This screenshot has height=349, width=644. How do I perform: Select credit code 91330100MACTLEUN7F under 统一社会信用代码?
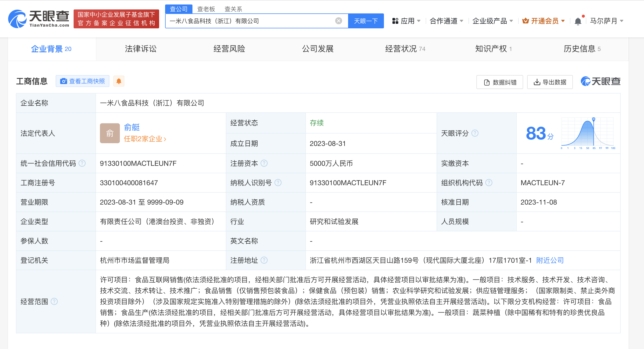(138, 163)
